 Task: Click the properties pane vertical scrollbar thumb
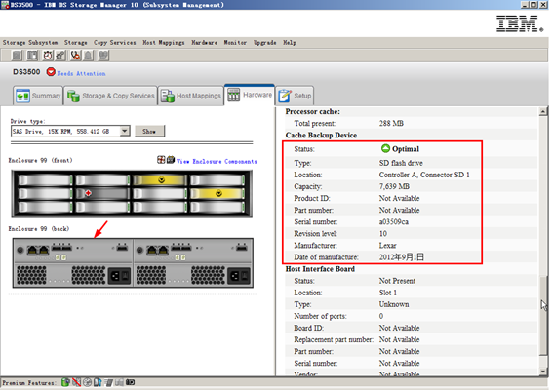pos(543,316)
